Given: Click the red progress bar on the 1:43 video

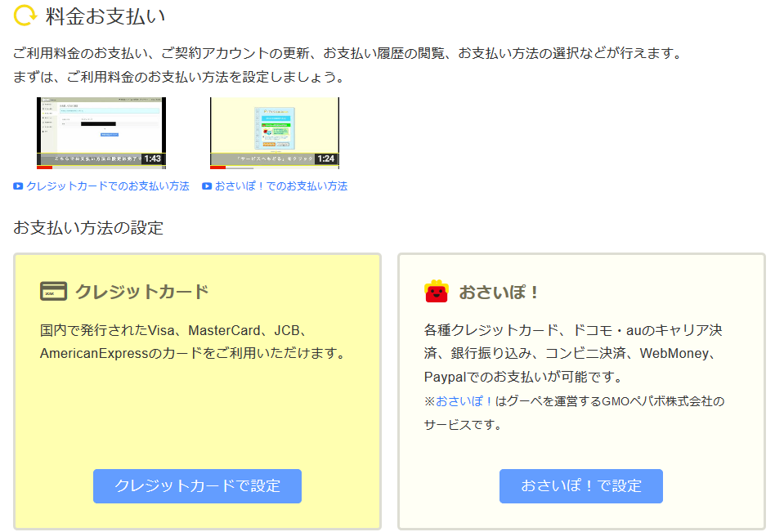Looking at the screenshot, I should (x=45, y=167).
